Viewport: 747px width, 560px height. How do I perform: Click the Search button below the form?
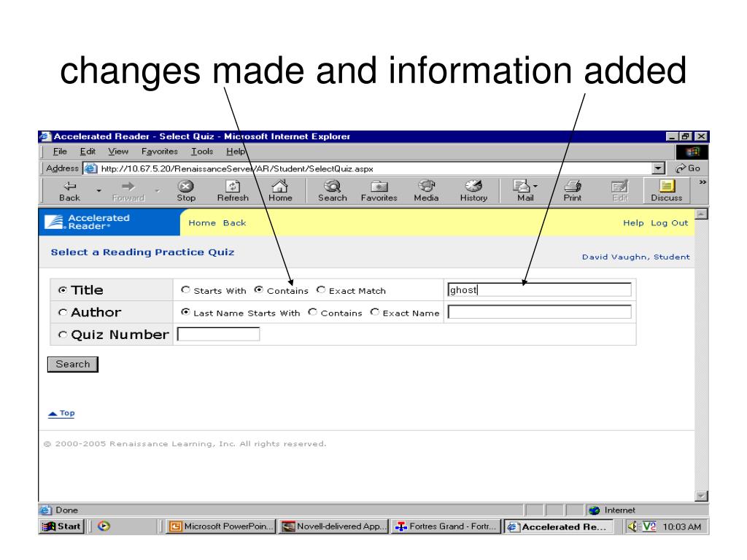pos(73,365)
